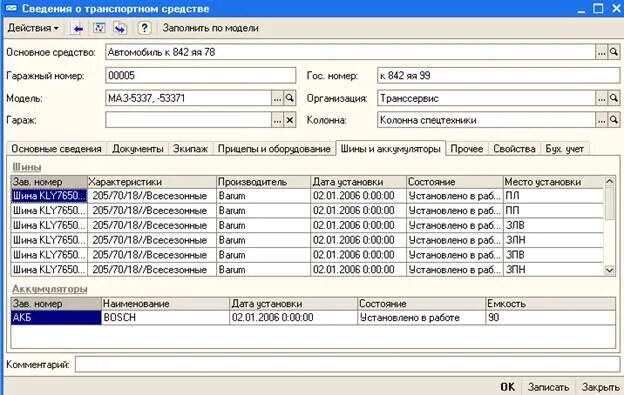Image resolution: width=624 pixels, height=395 pixels.
Task: Select tire row with location ЗЛВ
Action: coord(307,225)
